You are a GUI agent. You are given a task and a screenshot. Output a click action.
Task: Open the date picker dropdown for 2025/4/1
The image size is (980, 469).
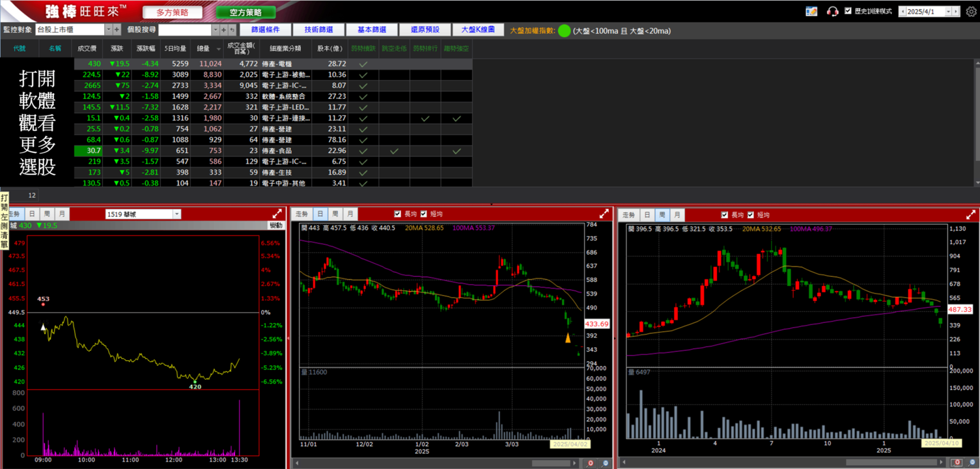[949, 11]
